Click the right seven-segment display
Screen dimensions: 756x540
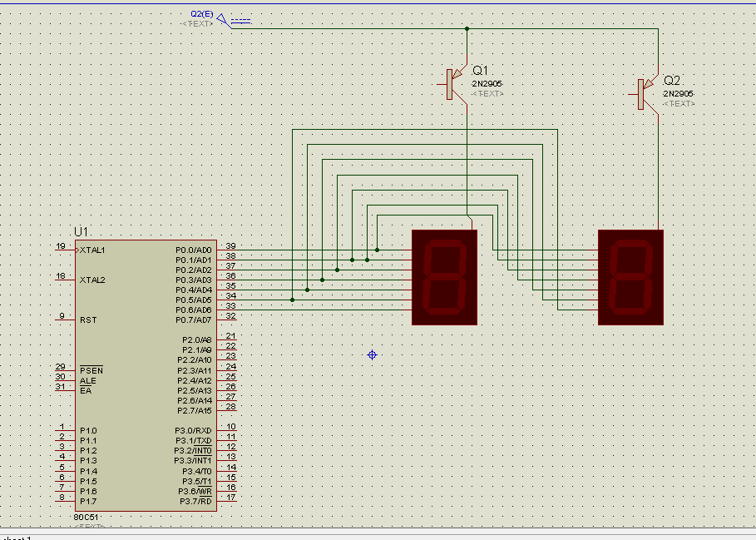(x=630, y=277)
